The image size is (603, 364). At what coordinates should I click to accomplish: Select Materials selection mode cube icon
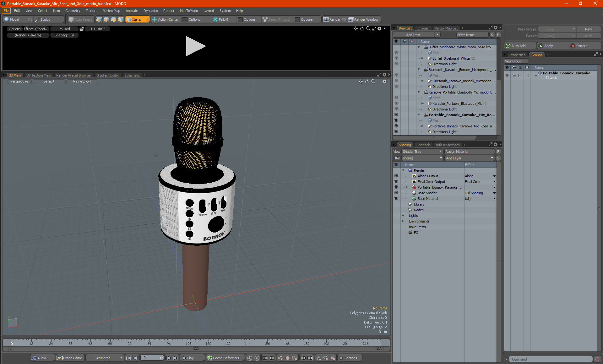[121, 19]
